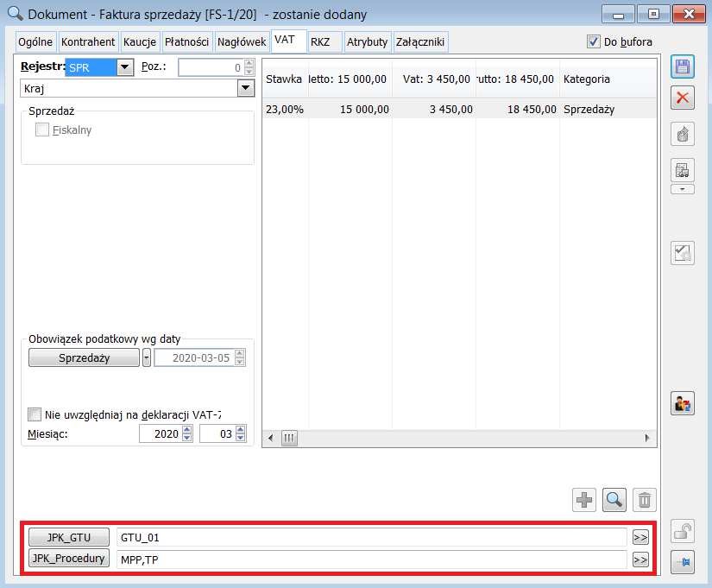Click the shopping bag icon in the right toolbar

click(x=682, y=134)
